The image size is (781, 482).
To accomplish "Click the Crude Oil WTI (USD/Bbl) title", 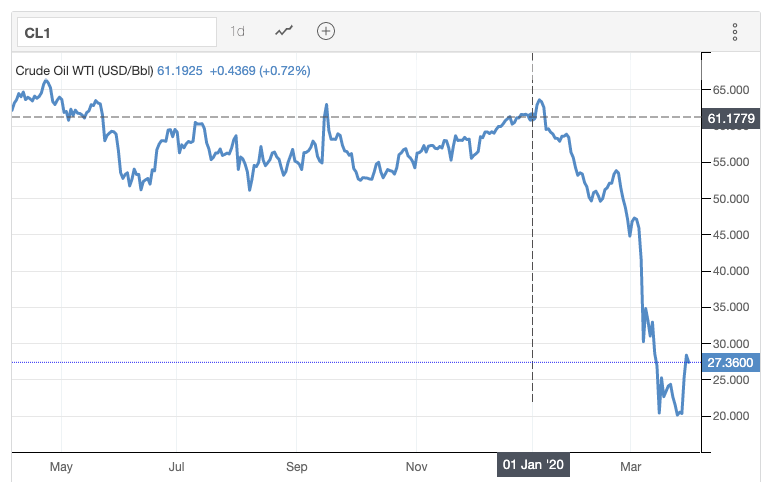I will (x=84, y=71).
